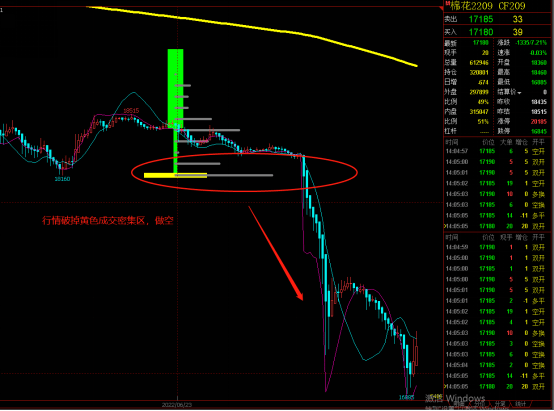Screen dimensions: 554x411
Task: Click the 18515 high price label
Action: 131,111
